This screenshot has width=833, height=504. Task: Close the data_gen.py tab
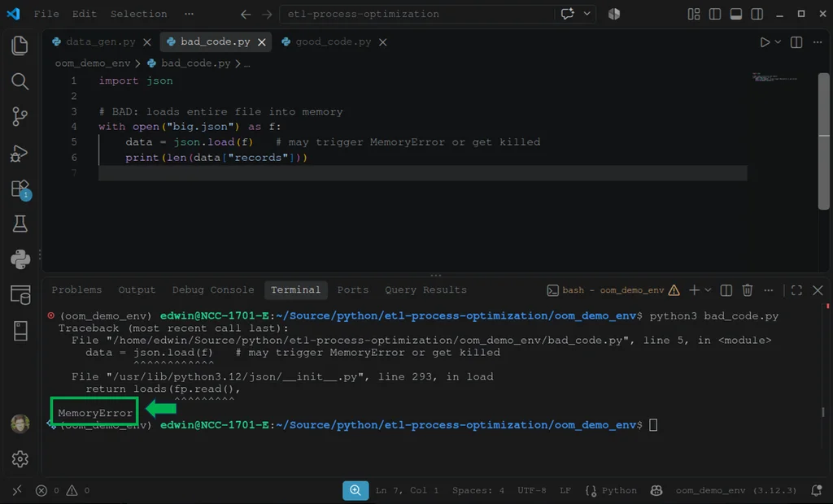[147, 42]
